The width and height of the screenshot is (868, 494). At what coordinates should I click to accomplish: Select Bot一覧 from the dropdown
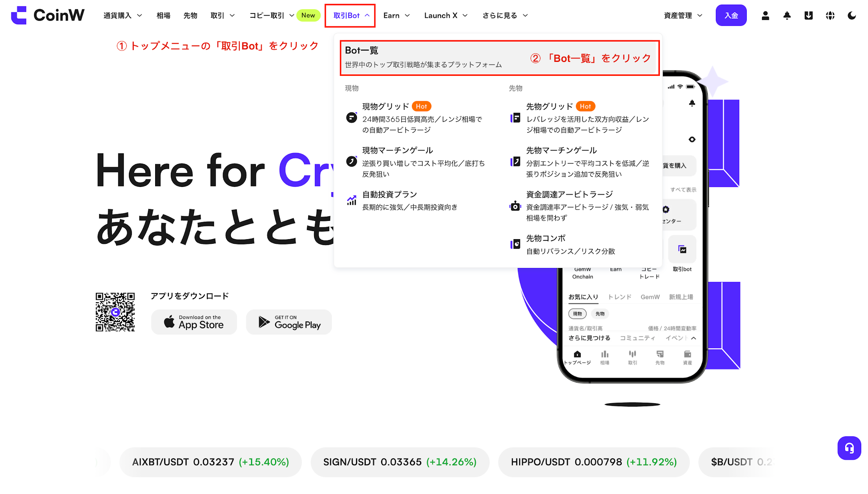(x=500, y=58)
